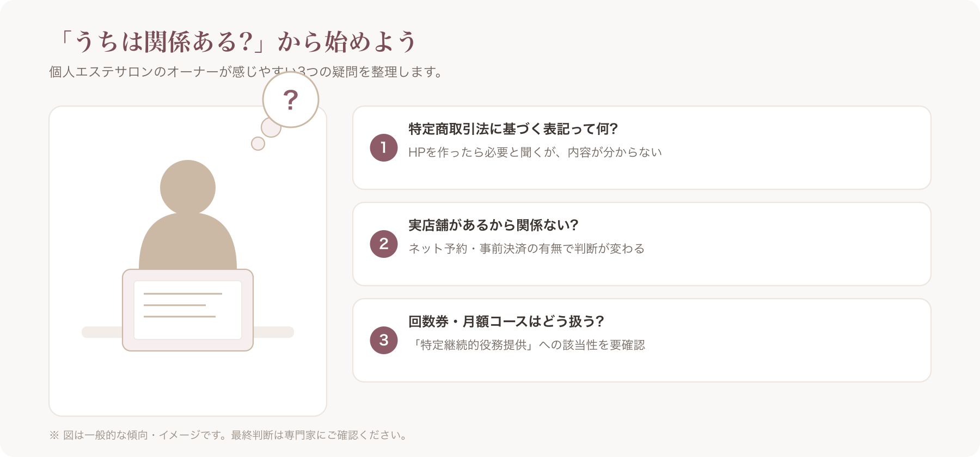Viewport: 980px width, 457px height.
Task: Select the 特定商取引法に基づく表記って何? heading
Action: [x=513, y=129]
